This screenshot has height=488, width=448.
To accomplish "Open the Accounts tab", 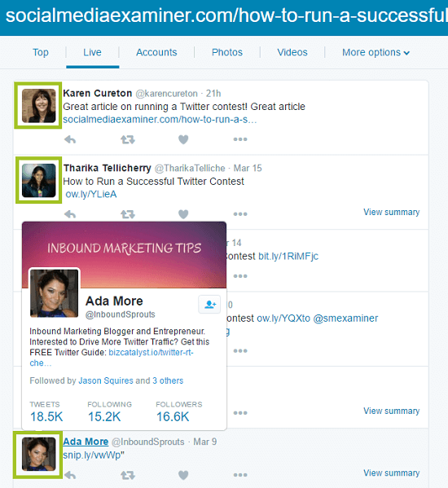I will pos(156,52).
